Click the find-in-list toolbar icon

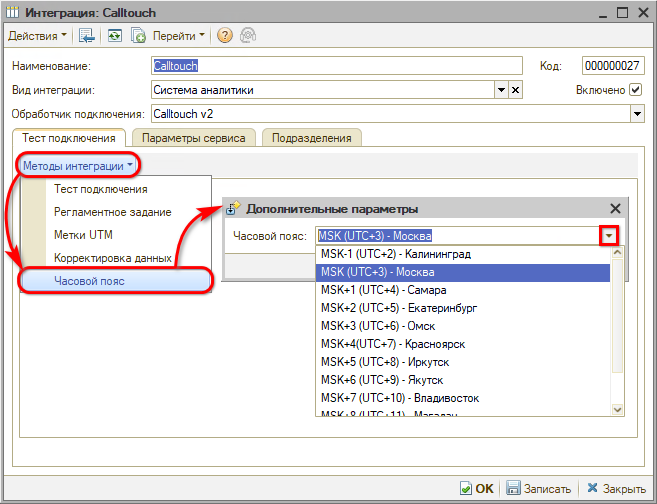click(x=87, y=36)
